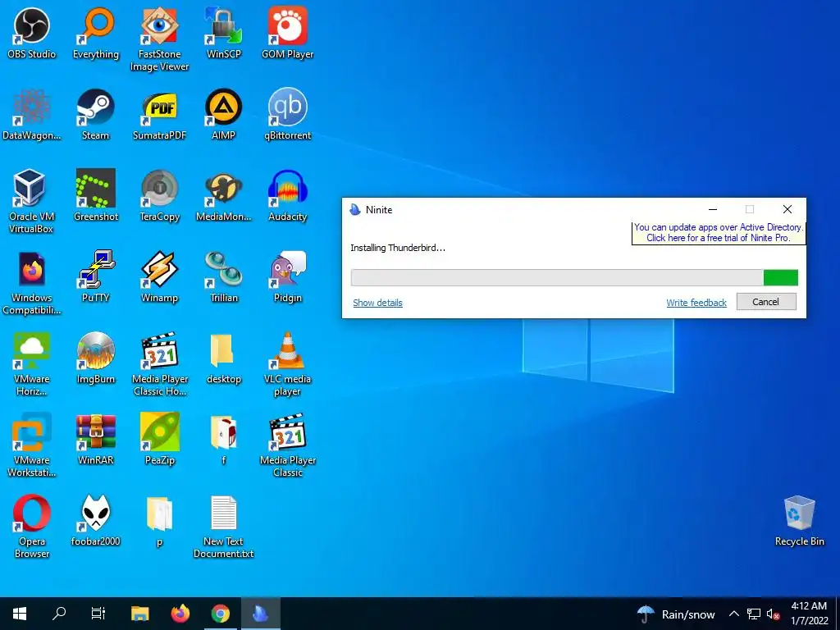The width and height of the screenshot is (840, 630).
Task: Open the network status tray icon
Action: point(754,614)
